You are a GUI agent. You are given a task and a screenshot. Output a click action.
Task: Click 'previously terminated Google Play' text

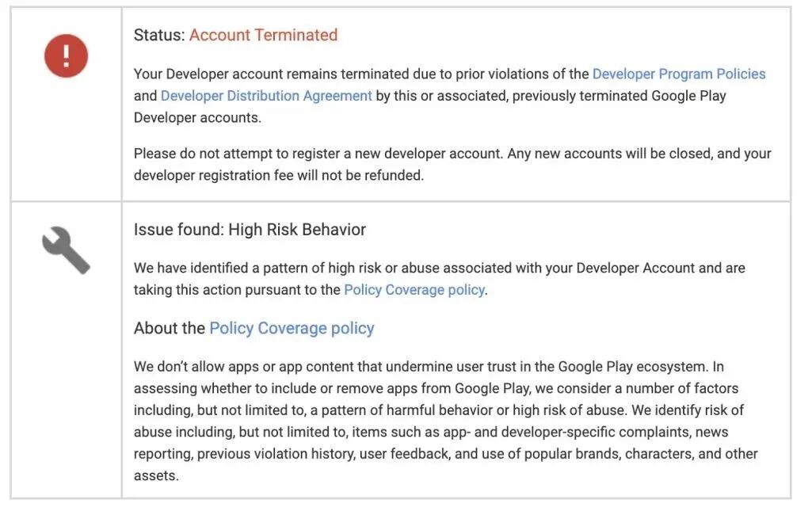pos(619,96)
